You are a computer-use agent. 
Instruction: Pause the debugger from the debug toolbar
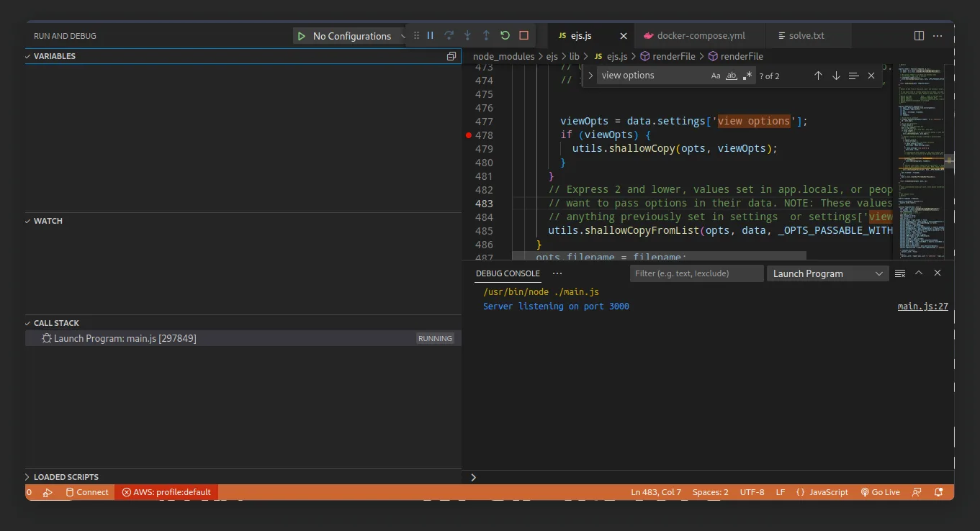pyautogui.click(x=430, y=35)
